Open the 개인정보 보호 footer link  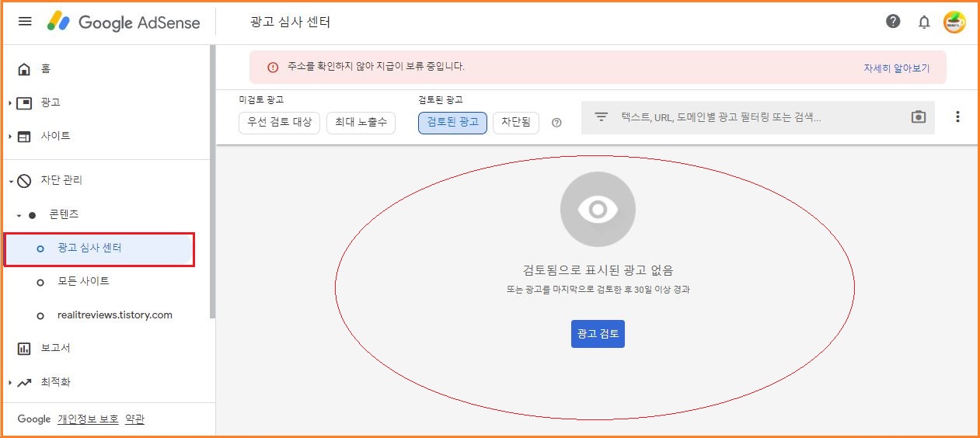pos(88,419)
